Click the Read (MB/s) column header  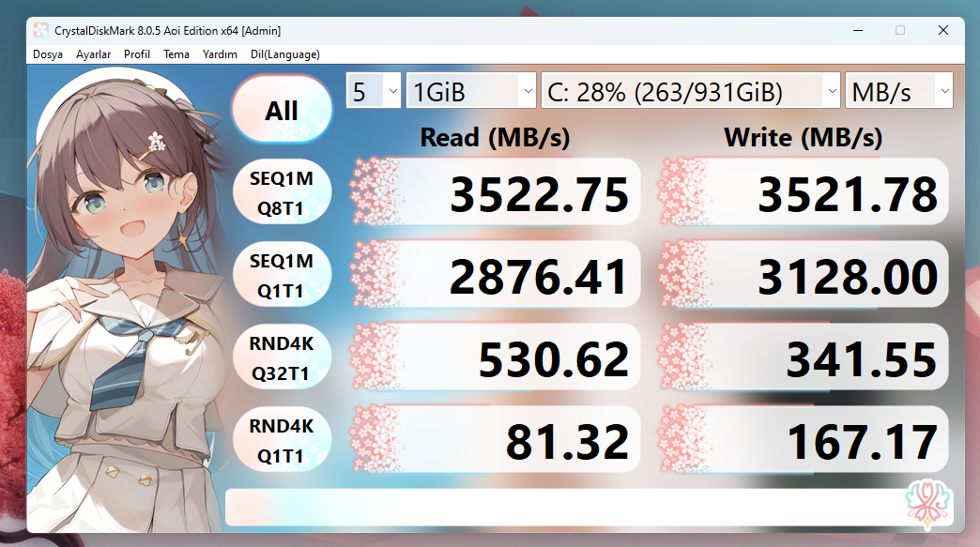pyautogui.click(x=495, y=137)
